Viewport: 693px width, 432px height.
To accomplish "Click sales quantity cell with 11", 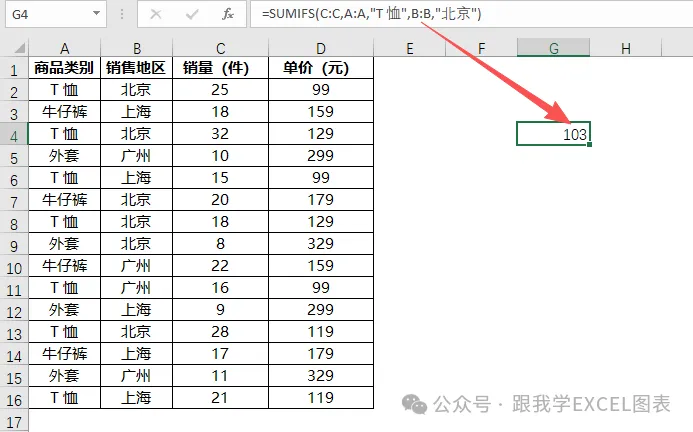I will (221, 376).
